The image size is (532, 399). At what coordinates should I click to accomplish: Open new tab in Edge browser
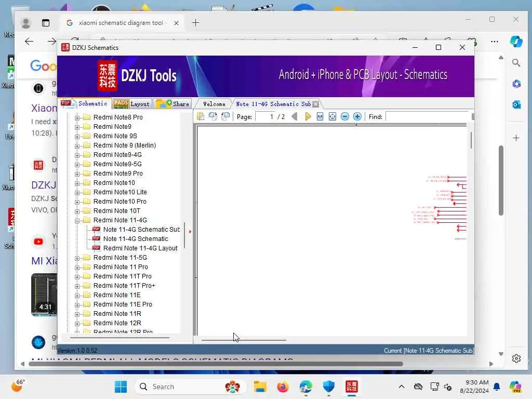pos(195,23)
